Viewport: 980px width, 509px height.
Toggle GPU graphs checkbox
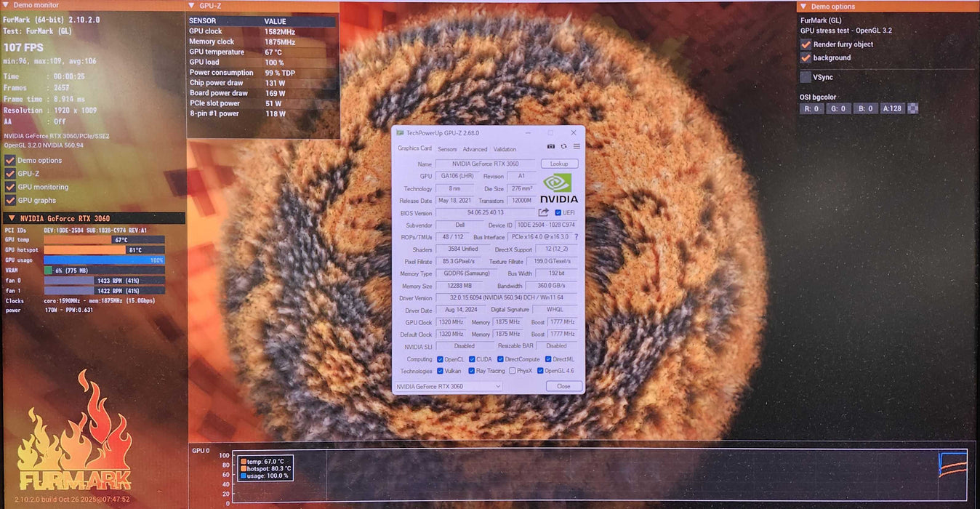[10, 200]
